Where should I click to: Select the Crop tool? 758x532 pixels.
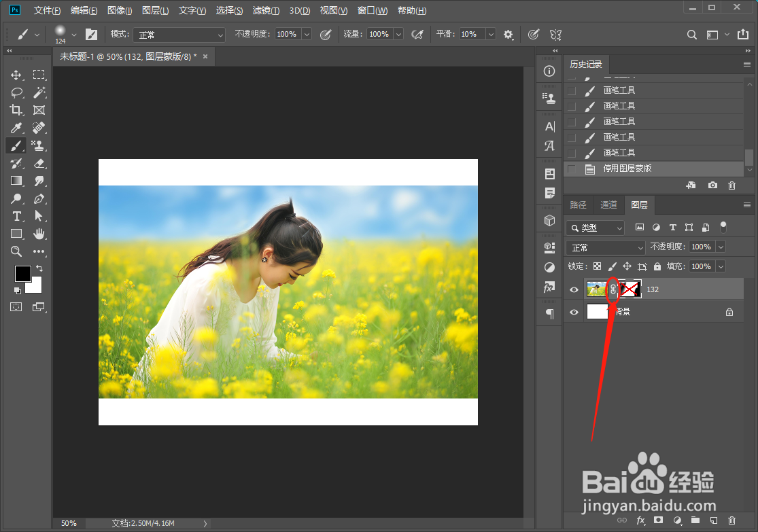[x=16, y=110]
